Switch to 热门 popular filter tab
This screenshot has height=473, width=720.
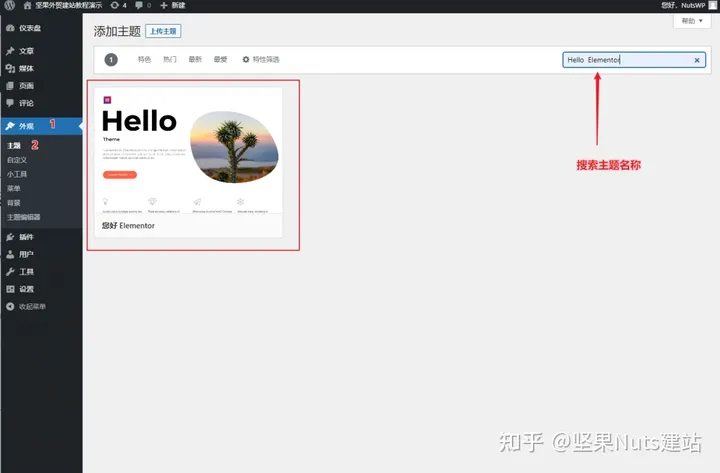tap(170, 59)
